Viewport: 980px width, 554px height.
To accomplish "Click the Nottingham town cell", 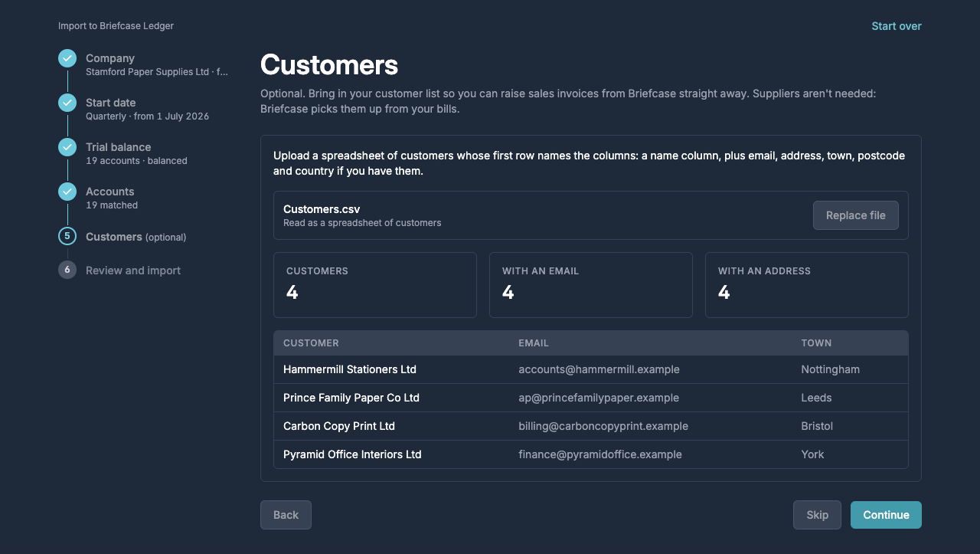I will 830,369.
